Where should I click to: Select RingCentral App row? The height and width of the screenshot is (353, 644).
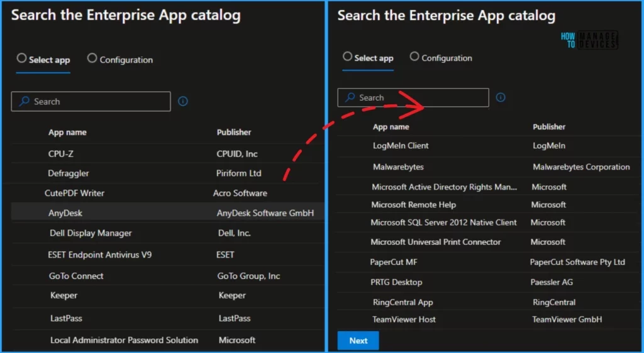[x=487, y=302]
